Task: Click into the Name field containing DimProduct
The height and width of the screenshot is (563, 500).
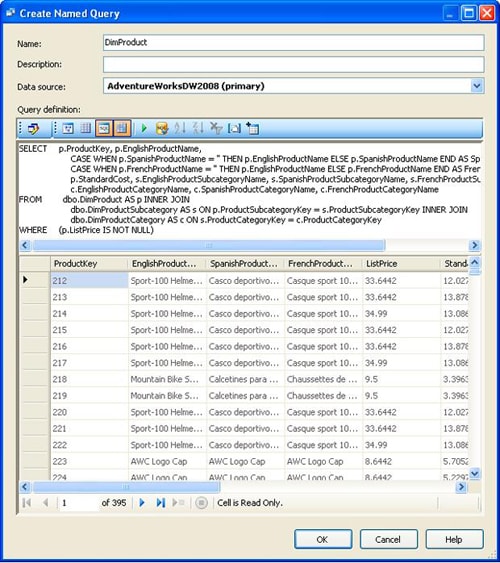Action: tap(294, 42)
